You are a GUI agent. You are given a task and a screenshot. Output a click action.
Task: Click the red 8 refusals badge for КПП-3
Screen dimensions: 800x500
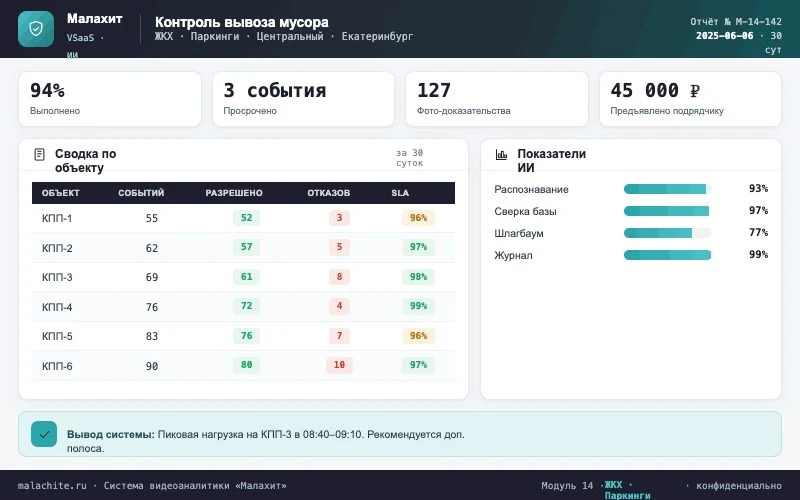pos(339,277)
